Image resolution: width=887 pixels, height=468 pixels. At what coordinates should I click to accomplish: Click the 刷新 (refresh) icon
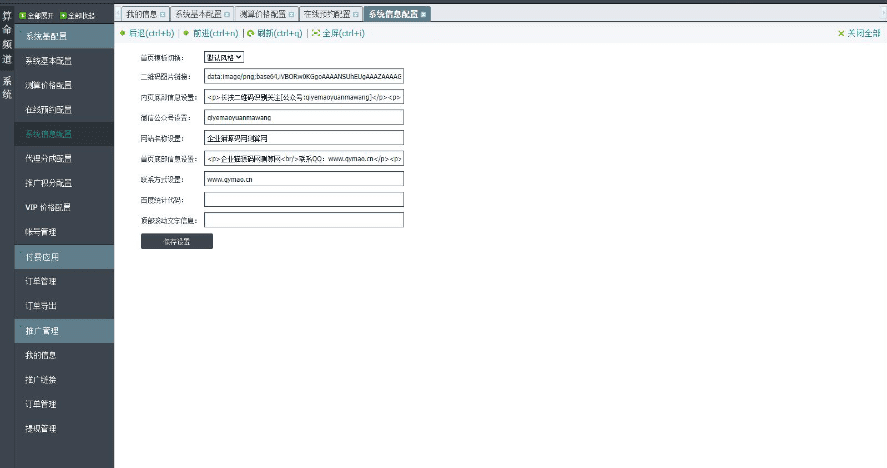250,33
